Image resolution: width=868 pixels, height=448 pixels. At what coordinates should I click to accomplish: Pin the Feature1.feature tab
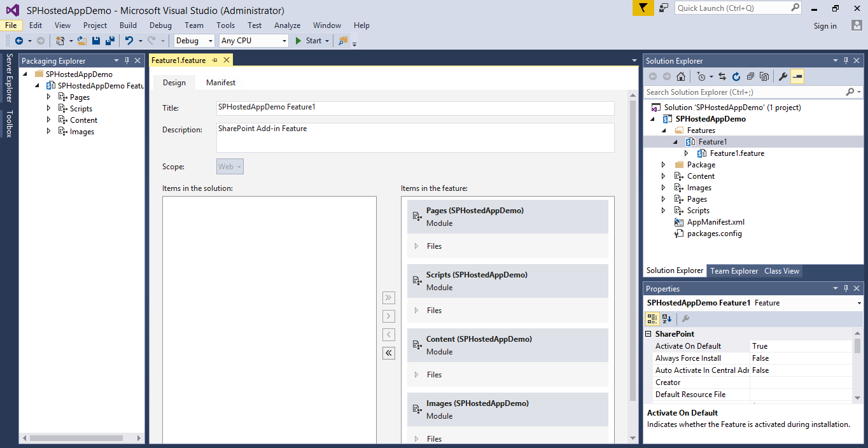point(214,60)
